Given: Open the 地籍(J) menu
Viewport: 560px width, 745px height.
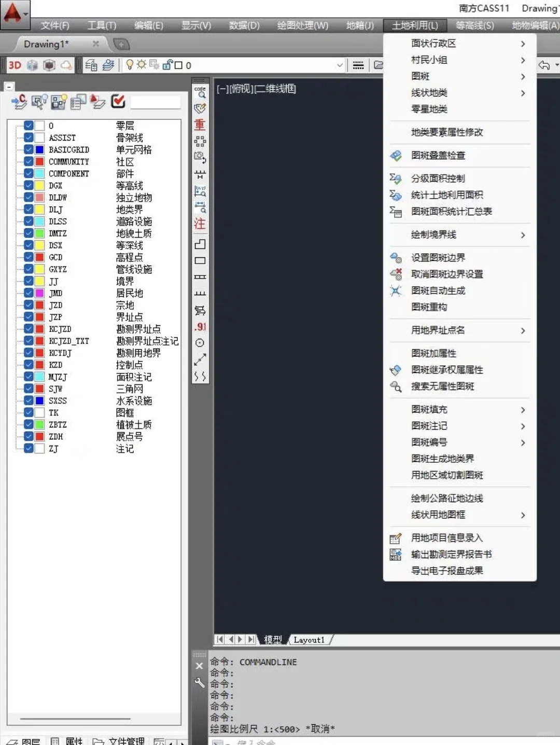Looking at the screenshot, I should point(360,24).
